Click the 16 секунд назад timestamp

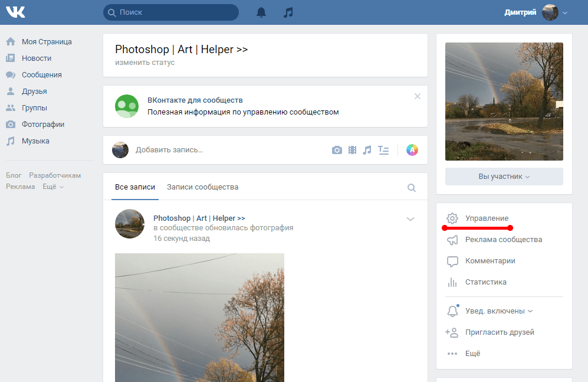coord(182,239)
